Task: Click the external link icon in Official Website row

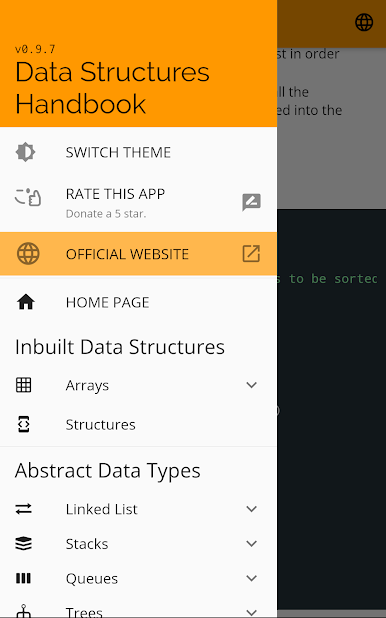Action: click(251, 253)
